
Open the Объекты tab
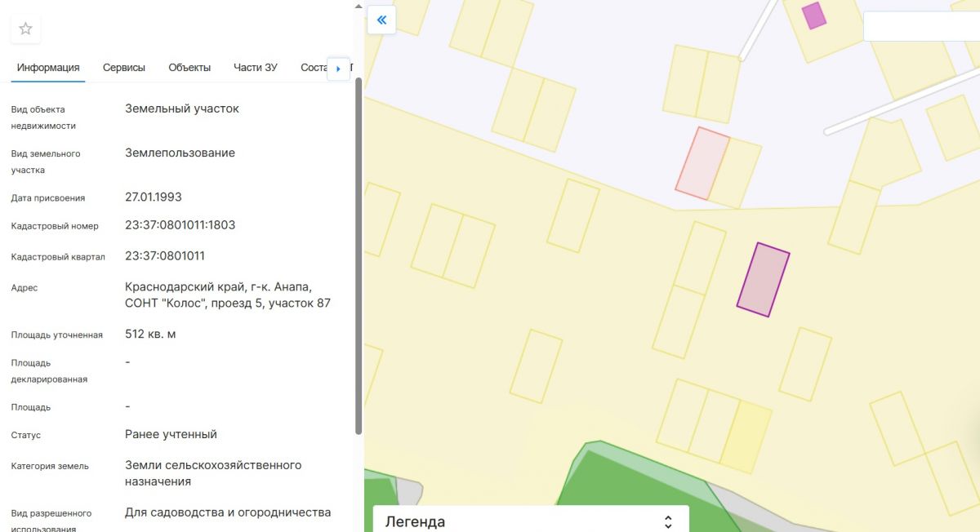point(189,68)
